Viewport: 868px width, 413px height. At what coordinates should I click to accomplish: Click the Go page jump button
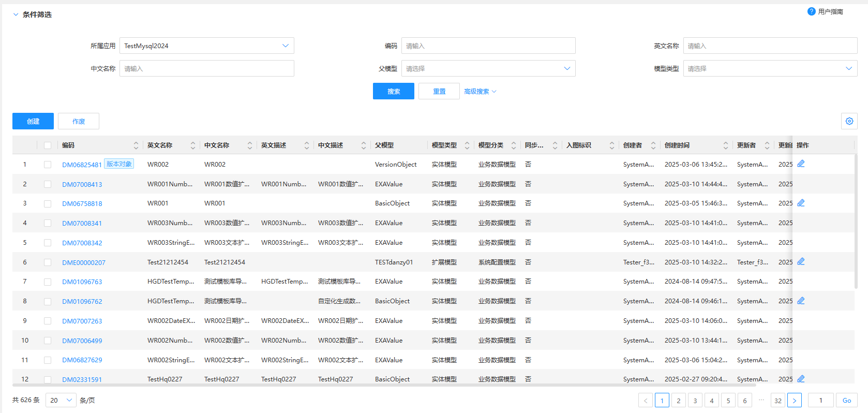pyautogui.click(x=847, y=400)
